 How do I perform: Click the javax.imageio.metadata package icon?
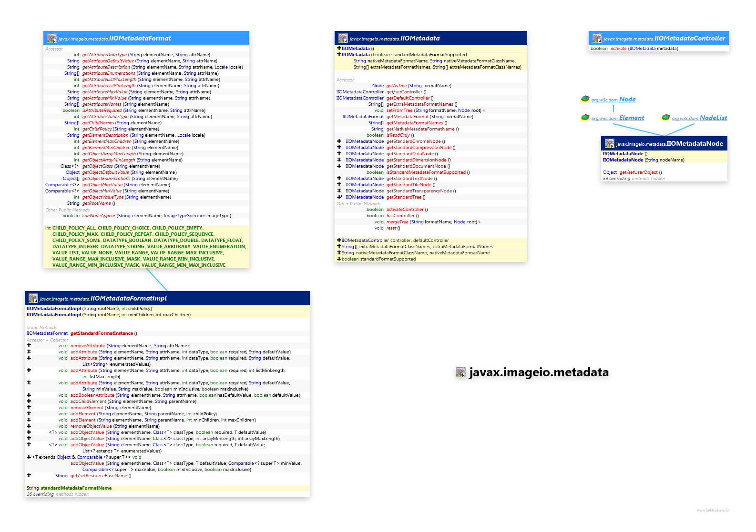(x=460, y=372)
